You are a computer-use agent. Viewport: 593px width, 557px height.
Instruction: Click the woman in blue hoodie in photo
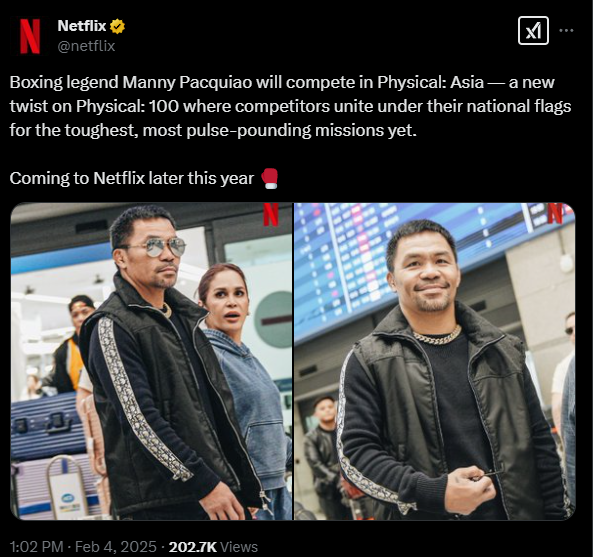242,378
